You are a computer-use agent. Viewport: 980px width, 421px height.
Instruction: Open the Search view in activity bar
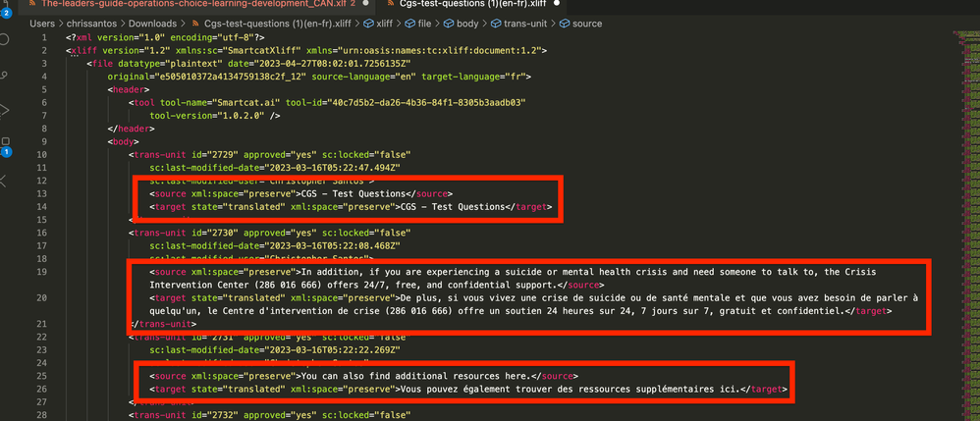pyautogui.click(x=5, y=40)
